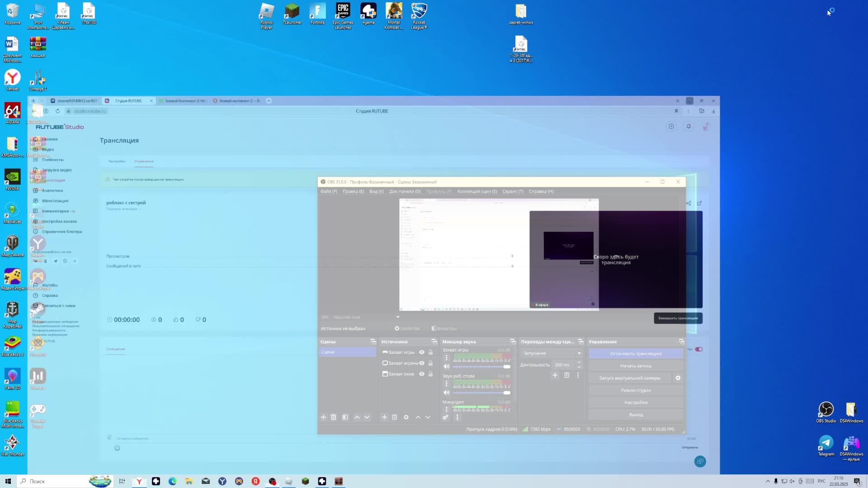Hide the Захват экрана source
The image size is (868, 488).
coord(422,363)
